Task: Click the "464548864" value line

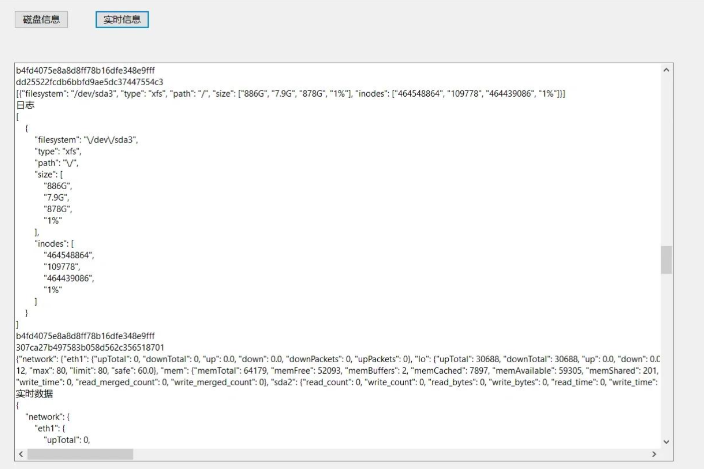Action: pos(69,255)
